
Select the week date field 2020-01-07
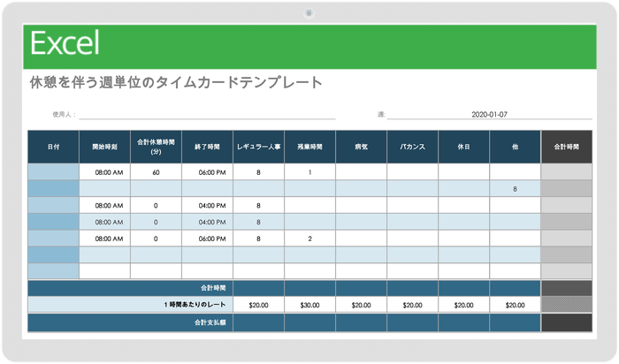[489, 114]
